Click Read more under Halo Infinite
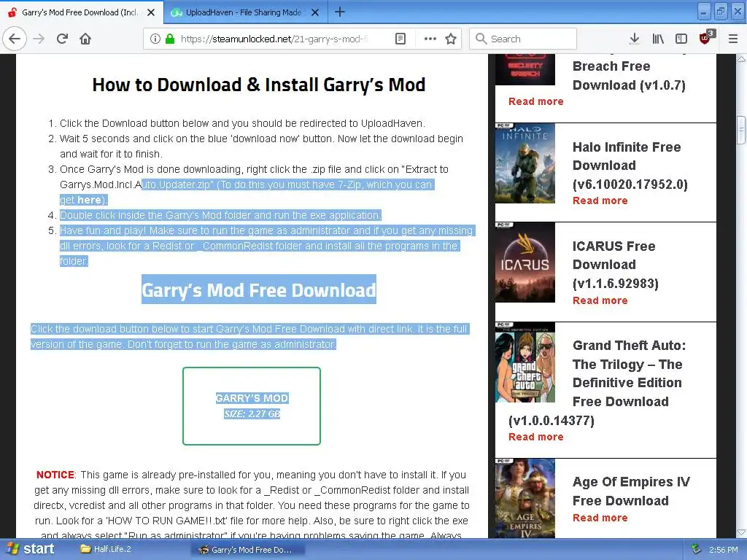The height and width of the screenshot is (560, 747). click(x=600, y=201)
